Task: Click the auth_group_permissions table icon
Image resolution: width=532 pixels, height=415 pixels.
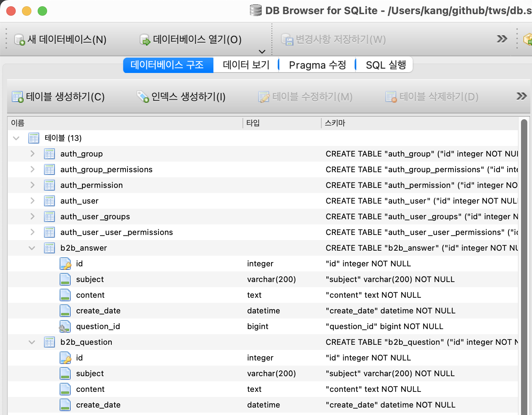Action: (49, 169)
